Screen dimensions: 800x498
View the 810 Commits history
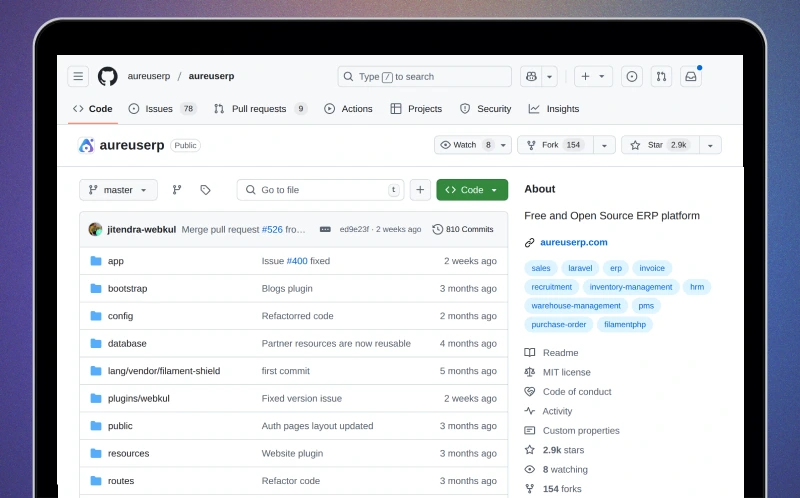coord(463,230)
